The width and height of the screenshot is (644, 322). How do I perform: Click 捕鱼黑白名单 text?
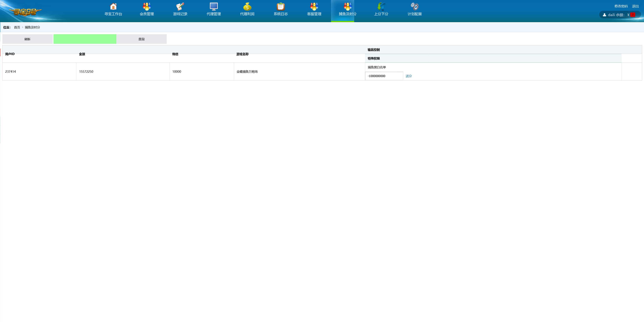click(377, 67)
